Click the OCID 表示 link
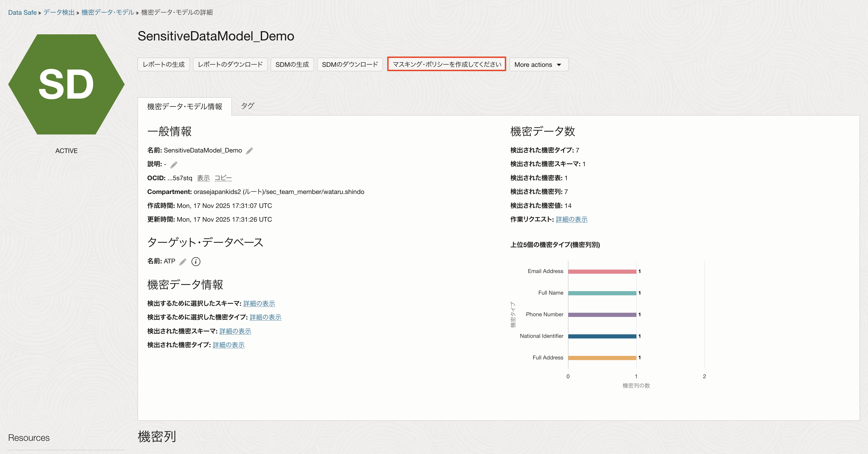868x454 pixels. pyautogui.click(x=203, y=178)
